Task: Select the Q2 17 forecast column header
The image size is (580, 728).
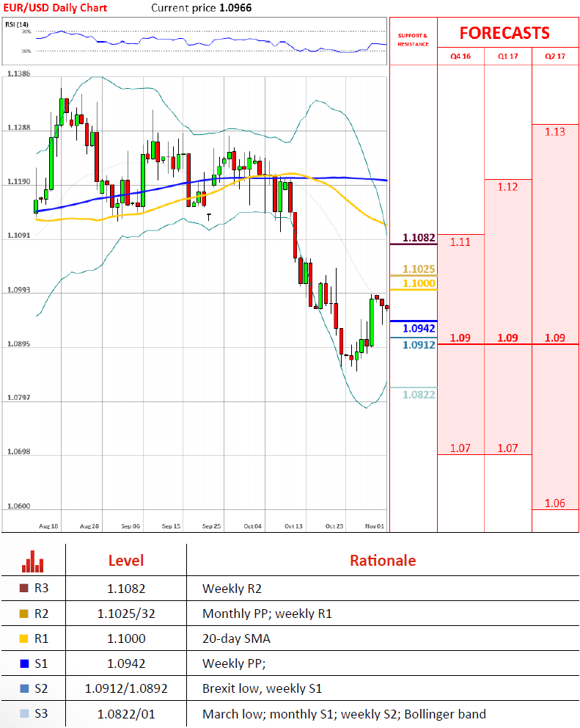Action: [x=555, y=57]
